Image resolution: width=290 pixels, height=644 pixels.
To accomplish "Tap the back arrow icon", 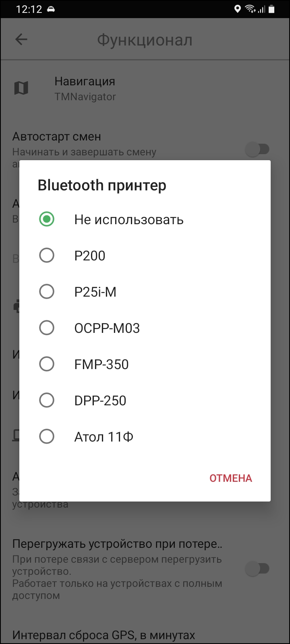I will tap(21, 39).
